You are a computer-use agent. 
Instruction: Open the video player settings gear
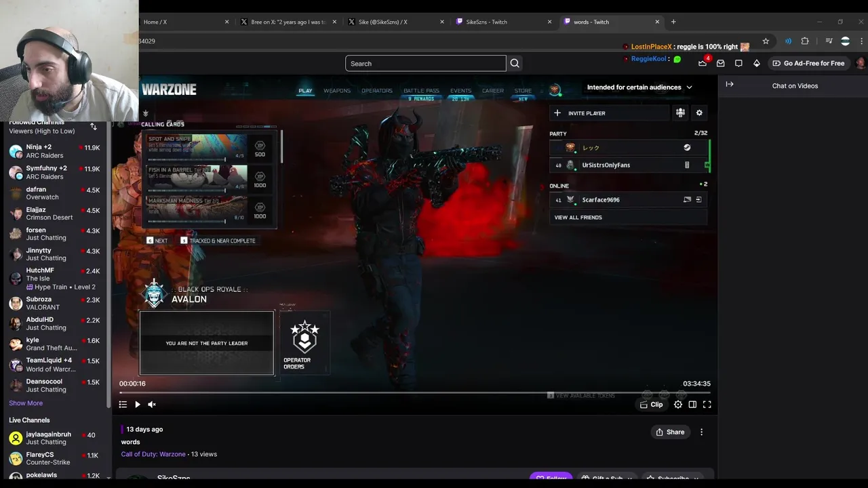point(678,405)
